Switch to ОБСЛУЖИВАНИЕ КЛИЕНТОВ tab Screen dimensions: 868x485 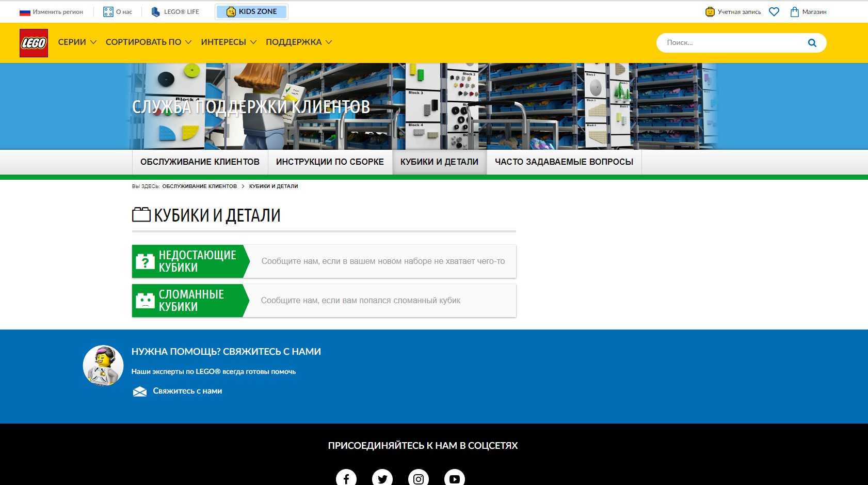(x=200, y=162)
